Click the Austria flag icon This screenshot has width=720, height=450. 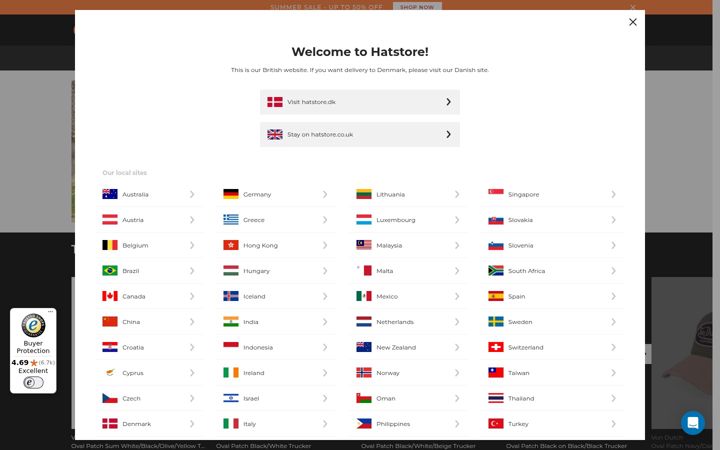pos(110,220)
